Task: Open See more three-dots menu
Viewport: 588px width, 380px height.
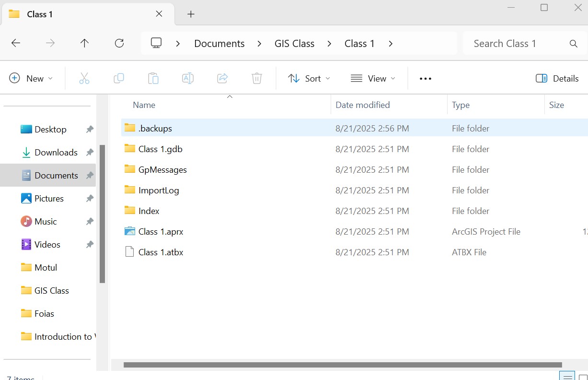Action: pos(426,79)
